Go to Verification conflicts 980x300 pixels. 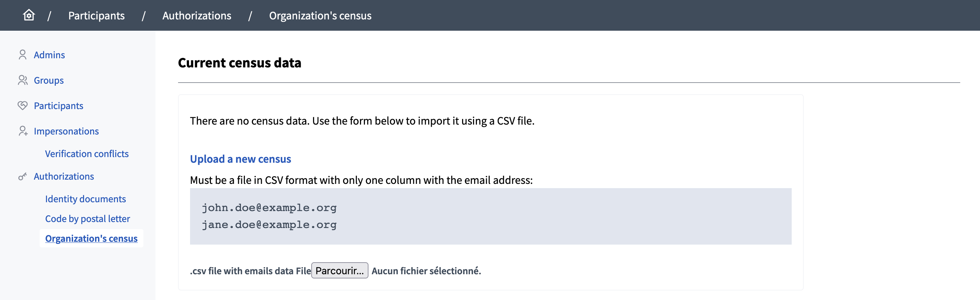click(x=87, y=154)
